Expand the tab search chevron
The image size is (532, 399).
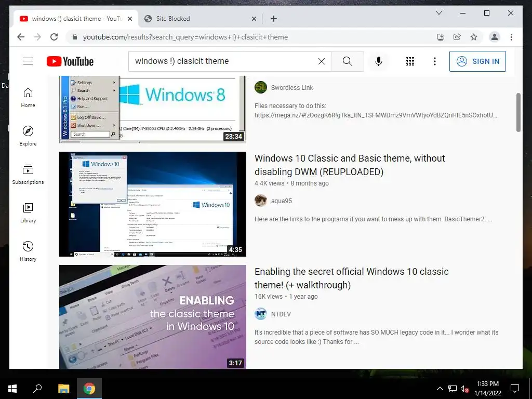(438, 13)
